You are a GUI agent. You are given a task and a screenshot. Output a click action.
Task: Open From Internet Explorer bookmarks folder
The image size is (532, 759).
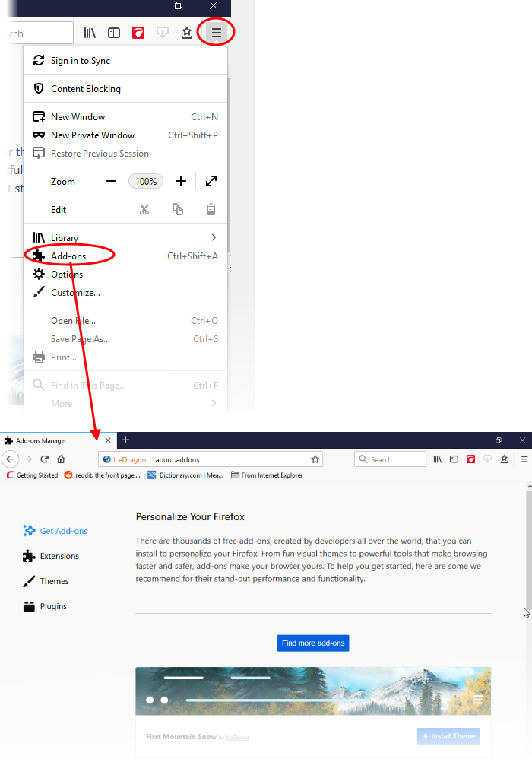[x=267, y=475]
